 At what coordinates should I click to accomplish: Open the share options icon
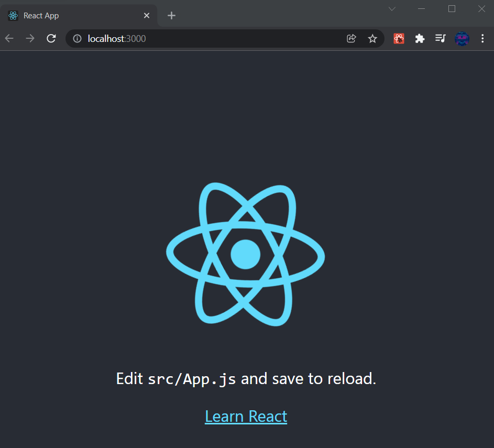[351, 38]
